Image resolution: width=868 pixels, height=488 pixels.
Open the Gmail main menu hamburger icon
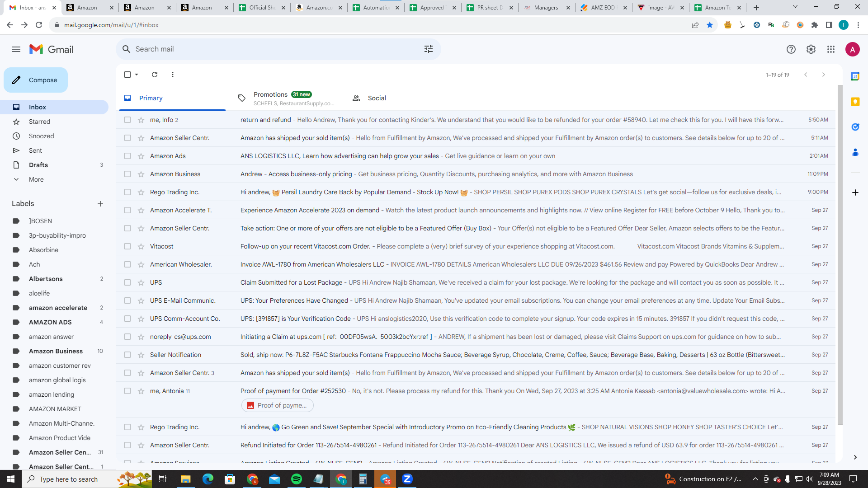[16, 49]
